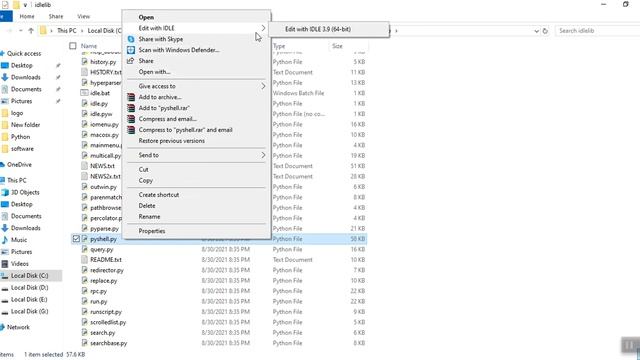Open the Share ribbon tab
This screenshot has height=360, width=640.
click(56, 16)
